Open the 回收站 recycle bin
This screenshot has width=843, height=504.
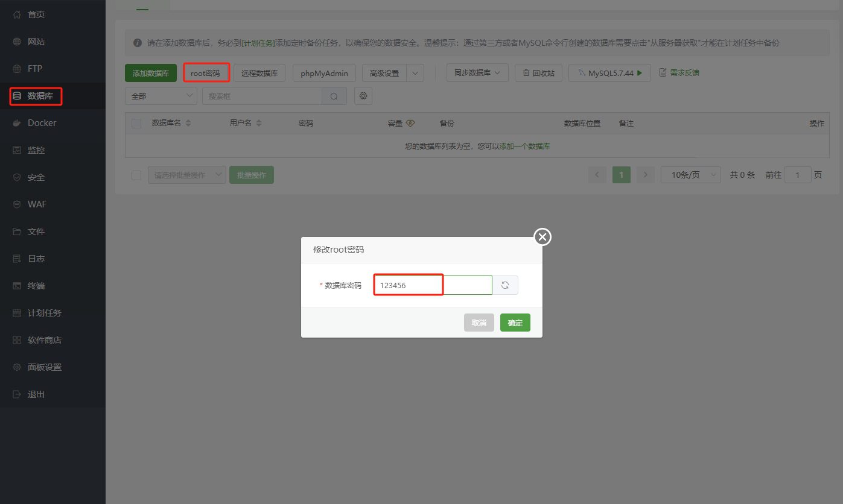[538, 73]
